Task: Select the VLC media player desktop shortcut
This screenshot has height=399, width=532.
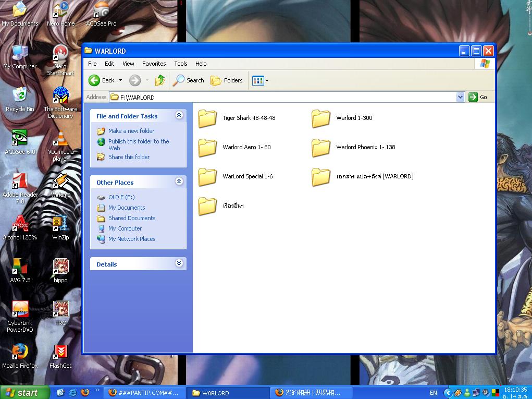Action: (60, 146)
